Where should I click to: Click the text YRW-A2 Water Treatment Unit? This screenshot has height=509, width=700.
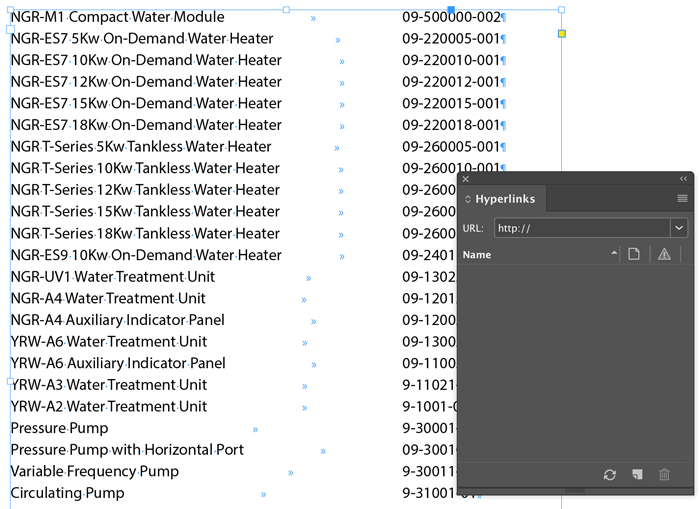click(108, 406)
